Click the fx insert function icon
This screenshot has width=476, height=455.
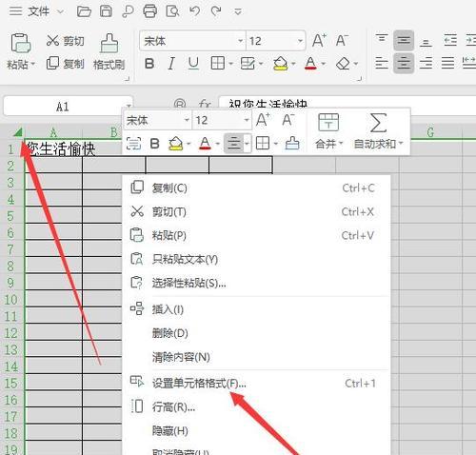point(205,104)
